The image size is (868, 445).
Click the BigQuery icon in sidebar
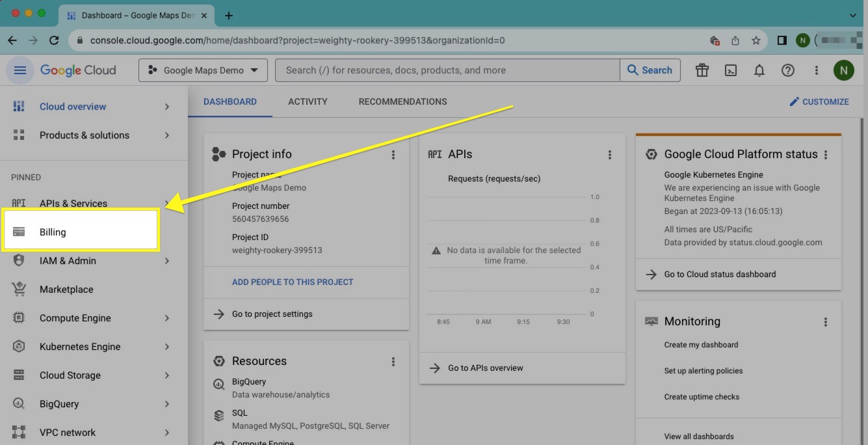(19, 403)
